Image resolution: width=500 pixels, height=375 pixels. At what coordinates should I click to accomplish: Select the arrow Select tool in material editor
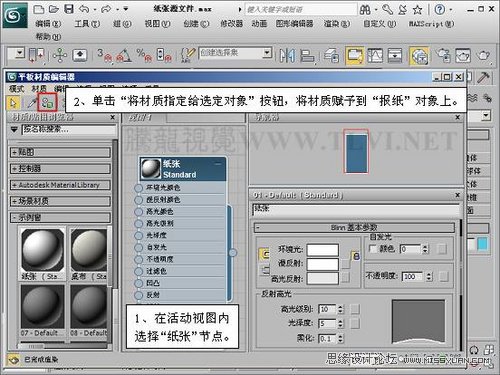[13, 103]
